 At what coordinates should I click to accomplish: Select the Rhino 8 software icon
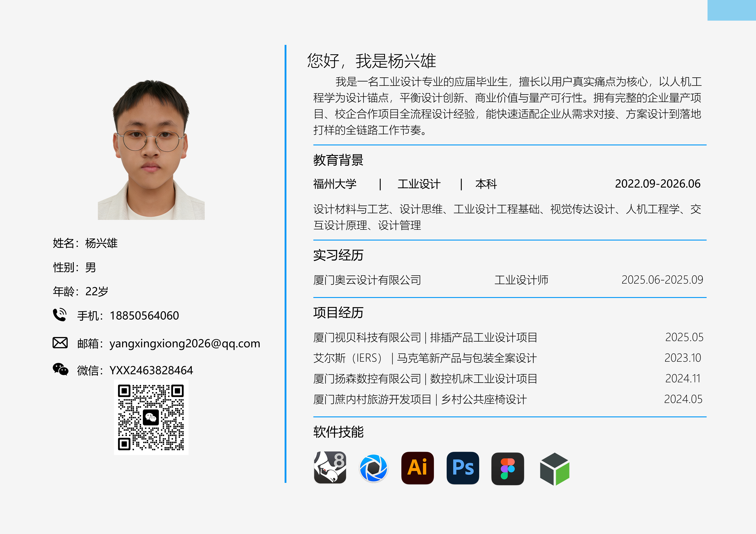pyautogui.click(x=330, y=468)
